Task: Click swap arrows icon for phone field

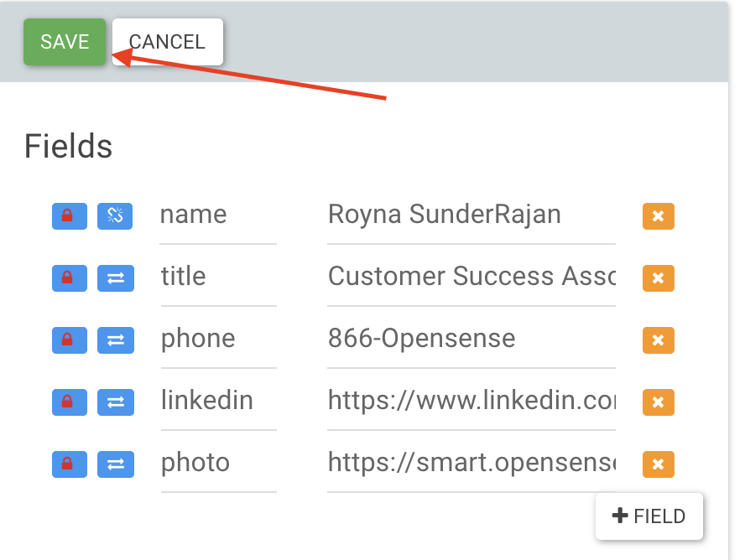Action: tap(116, 340)
